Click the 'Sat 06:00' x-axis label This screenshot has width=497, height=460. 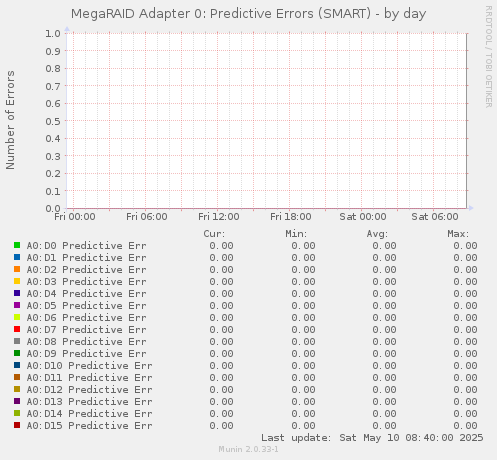435,217
